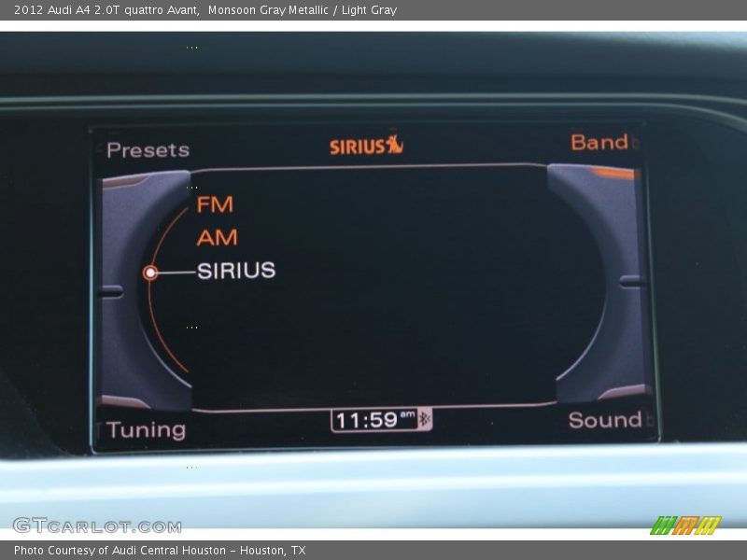Click the 2012 Audi A4 title text
Screen dimensions: 747x560
205,10
